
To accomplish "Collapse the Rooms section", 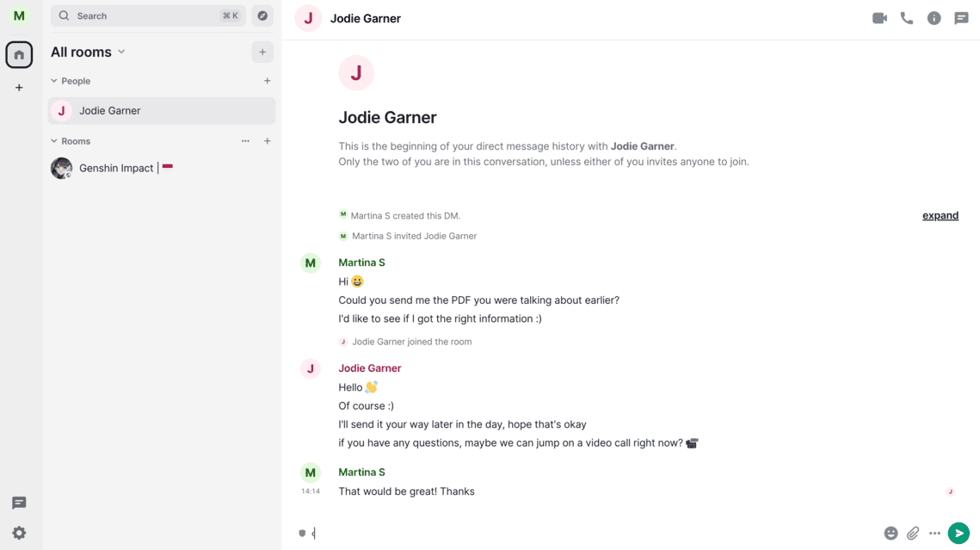I will [54, 141].
